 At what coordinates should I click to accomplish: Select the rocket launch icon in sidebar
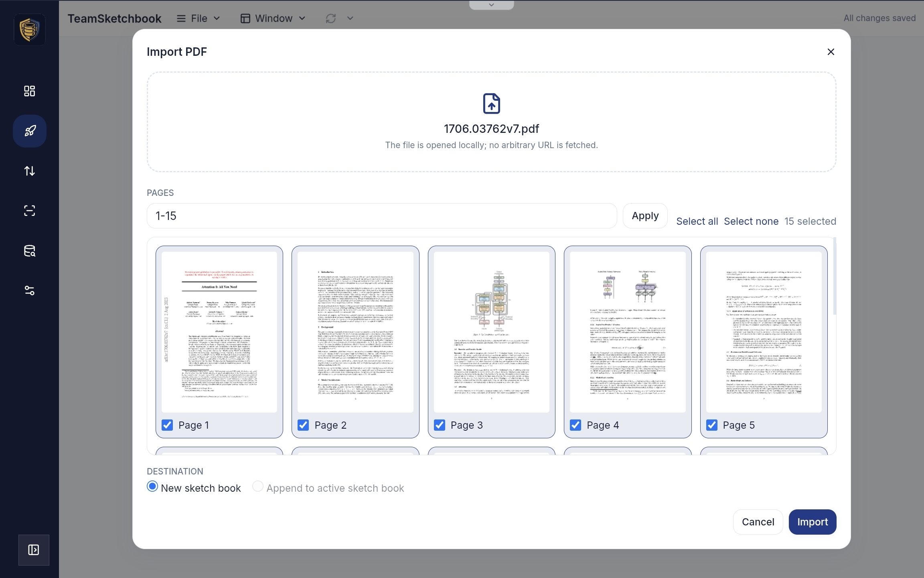coord(30,131)
